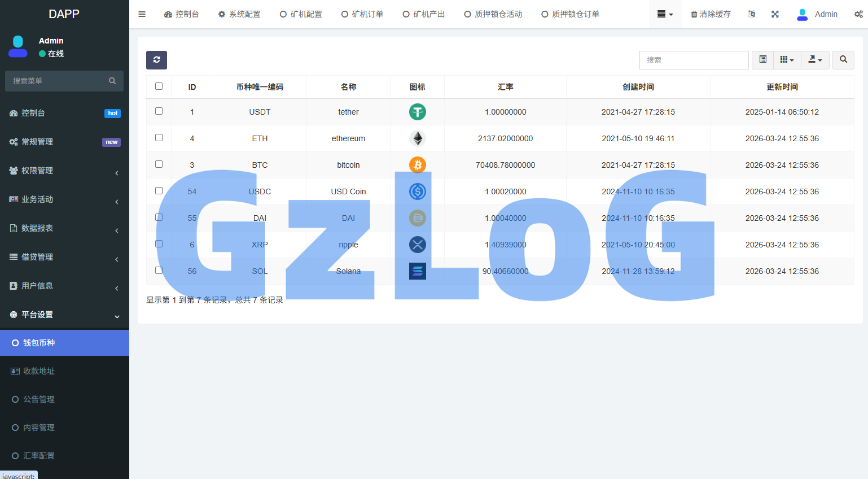Check the row checkbox for USDT
The image size is (868, 479).
click(159, 112)
